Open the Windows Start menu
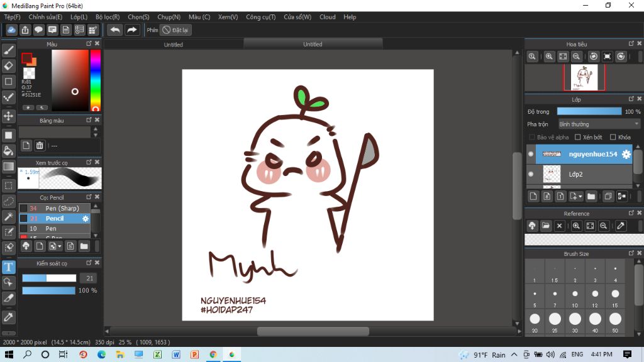The width and height of the screenshot is (644, 362). pyautogui.click(x=9, y=354)
